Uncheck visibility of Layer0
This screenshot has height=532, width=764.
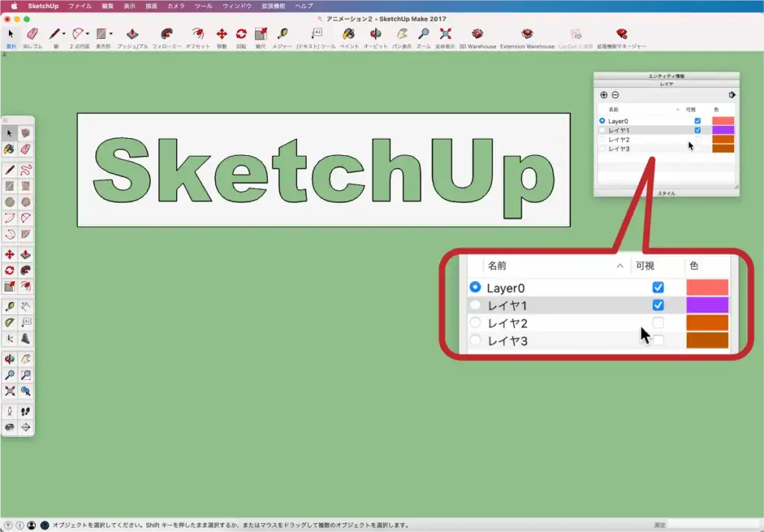(x=698, y=121)
